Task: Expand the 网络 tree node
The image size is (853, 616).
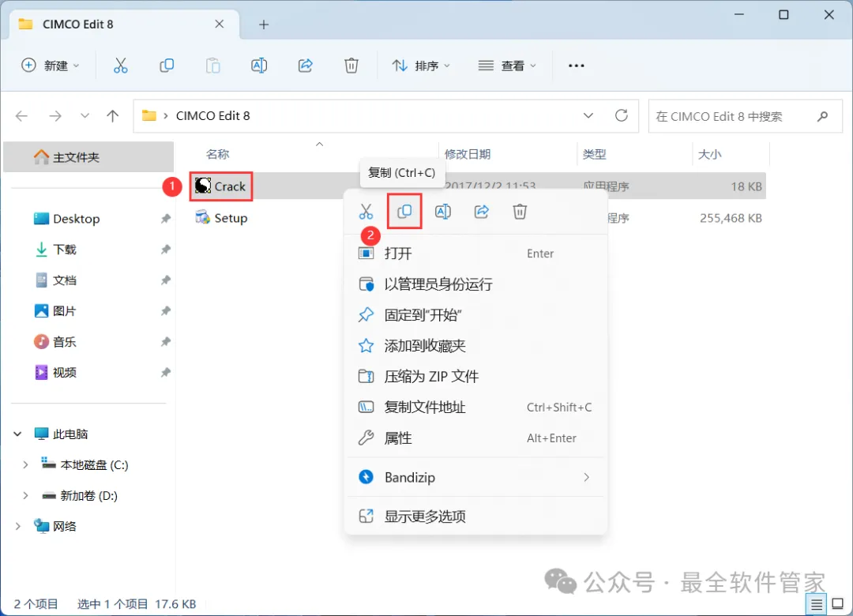Action: [17, 526]
